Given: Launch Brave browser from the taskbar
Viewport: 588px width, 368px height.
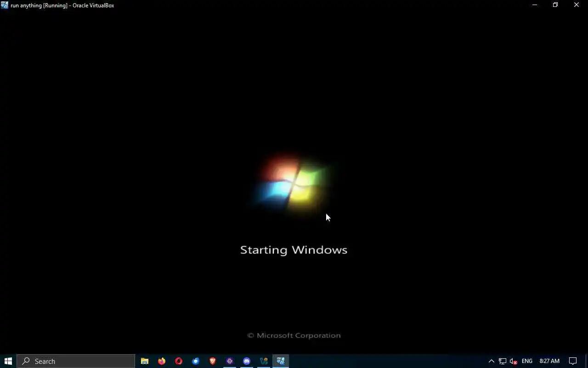Looking at the screenshot, I should pos(213,361).
